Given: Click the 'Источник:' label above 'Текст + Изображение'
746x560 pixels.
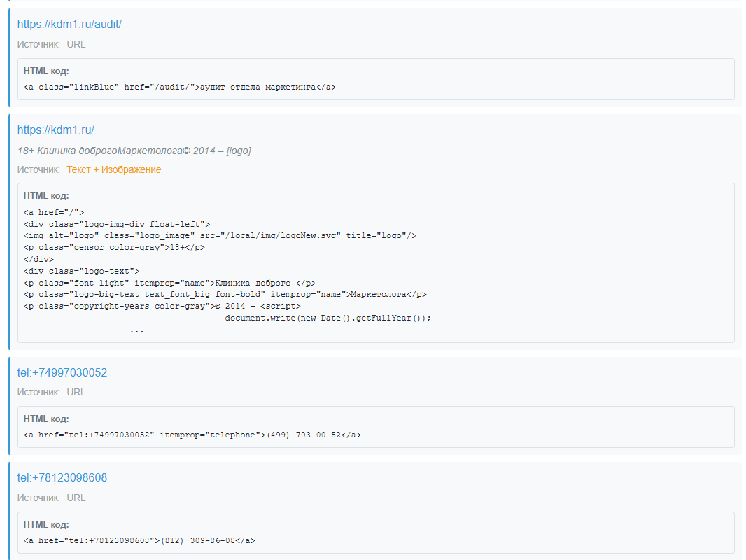Looking at the screenshot, I should 38,169.
